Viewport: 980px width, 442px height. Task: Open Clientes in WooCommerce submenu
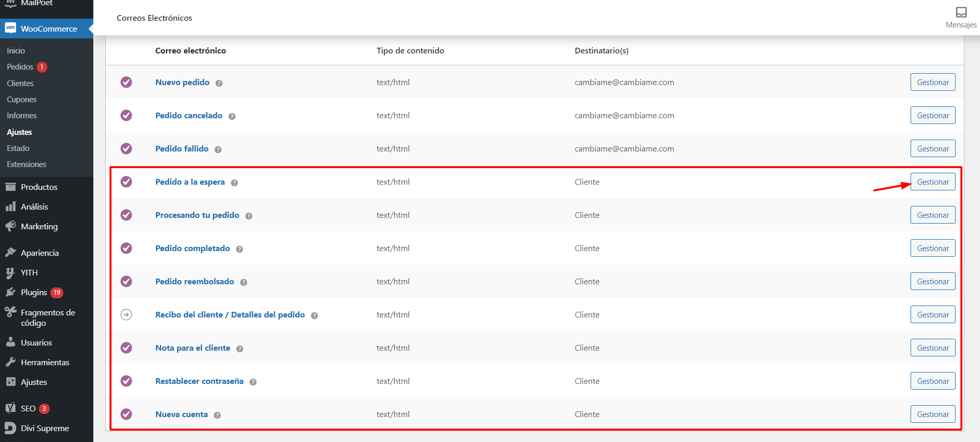tap(20, 83)
